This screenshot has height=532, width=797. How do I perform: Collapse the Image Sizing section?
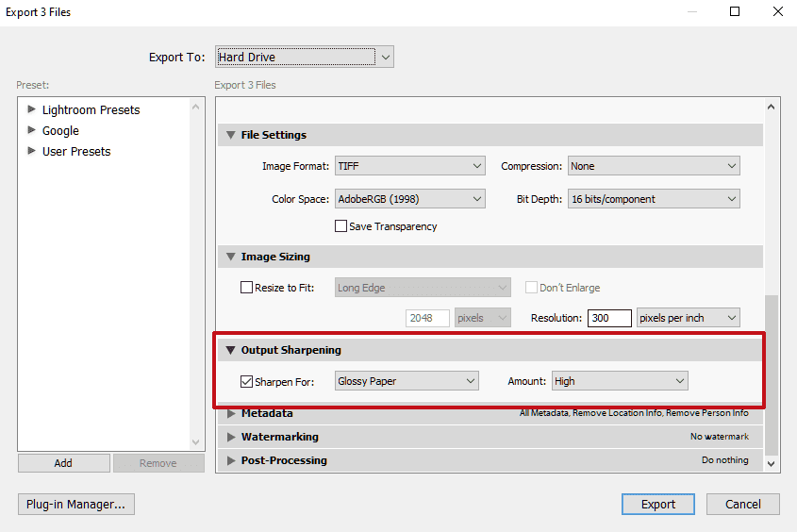pyautogui.click(x=231, y=258)
